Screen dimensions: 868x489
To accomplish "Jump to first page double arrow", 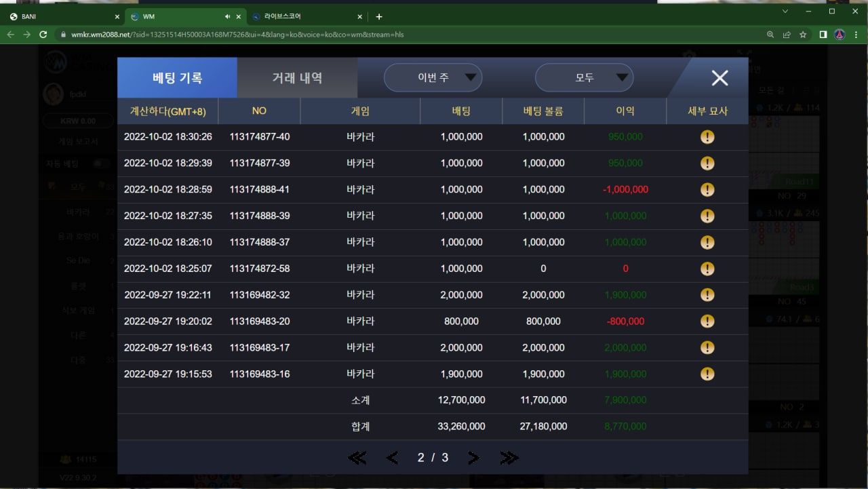I will (x=357, y=458).
